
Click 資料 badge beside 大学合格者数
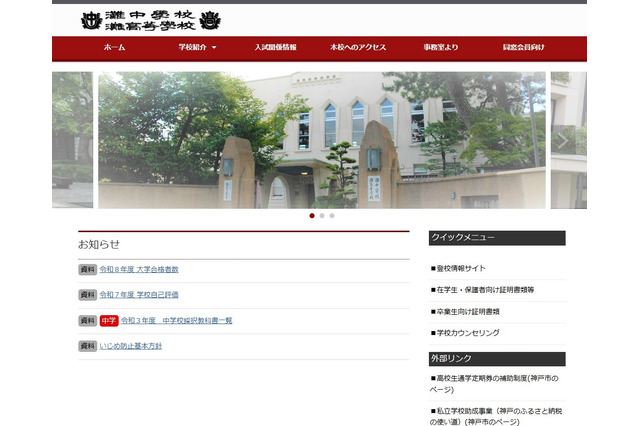[x=87, y=269]
